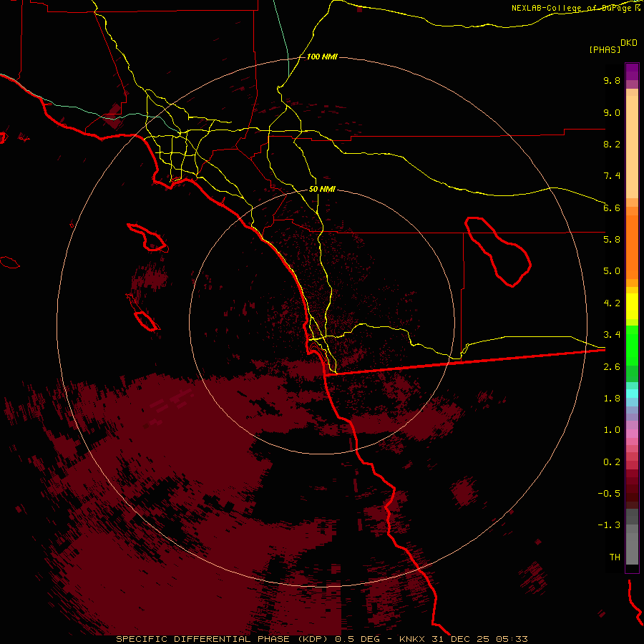Click the [PHAS] legend unit label

(x=605, y=49)
